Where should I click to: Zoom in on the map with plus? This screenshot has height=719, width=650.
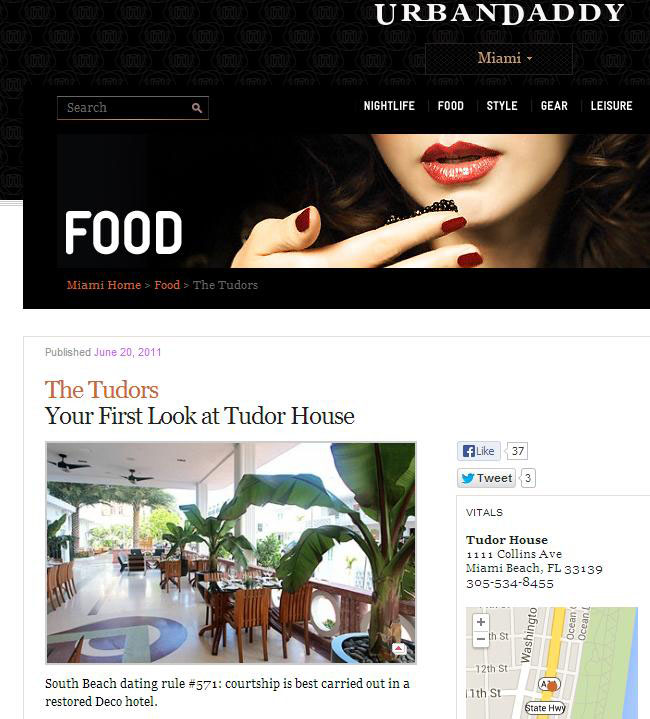481,622
